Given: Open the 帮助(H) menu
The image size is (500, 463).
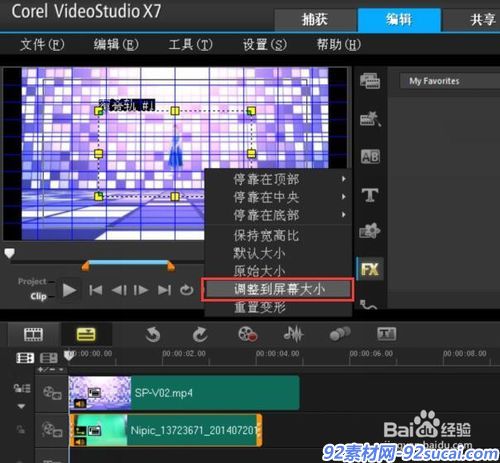Looking at the screenshot, I should coord(339,44).
